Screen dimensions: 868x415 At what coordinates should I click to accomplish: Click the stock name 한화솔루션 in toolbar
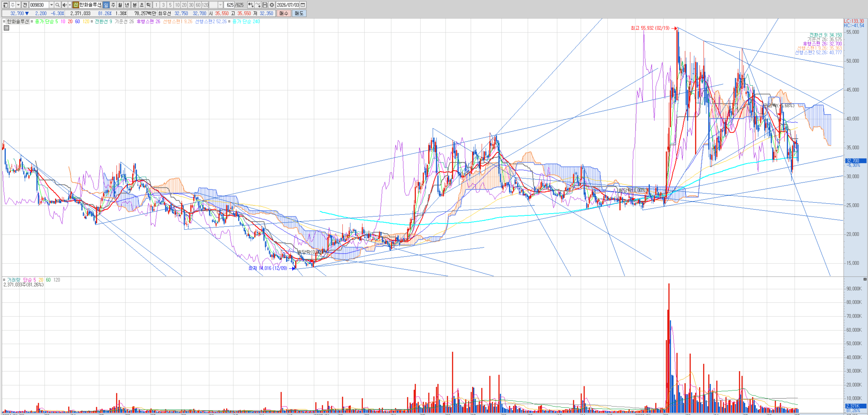(90, 5)
